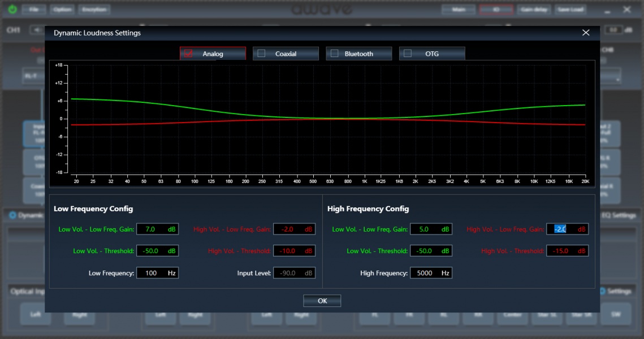Viewport: 644px width, 339px height.
Task: Edit the -15.0 dB High Vol. Threshold field
Action: click(x=562, y=251)
